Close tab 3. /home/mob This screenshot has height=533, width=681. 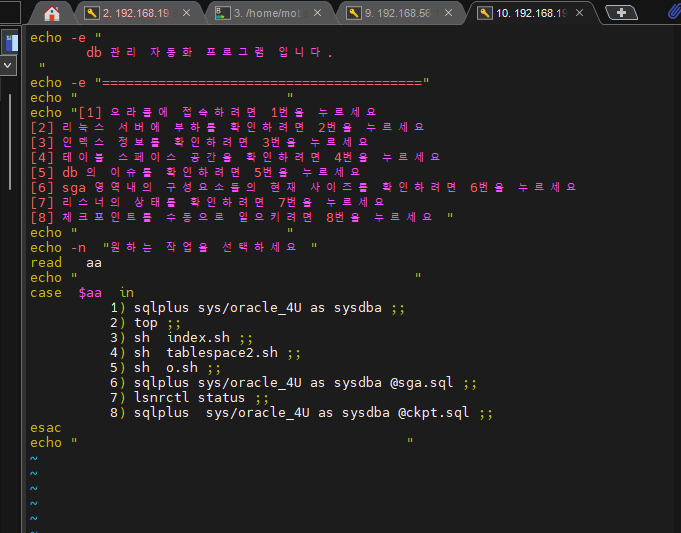[x=317, y=13]
